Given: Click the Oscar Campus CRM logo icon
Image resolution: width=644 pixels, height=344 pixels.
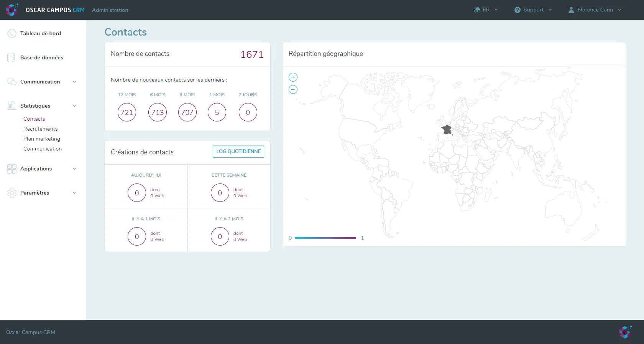Looking at the screenshot, I should [x=12, y=10].
